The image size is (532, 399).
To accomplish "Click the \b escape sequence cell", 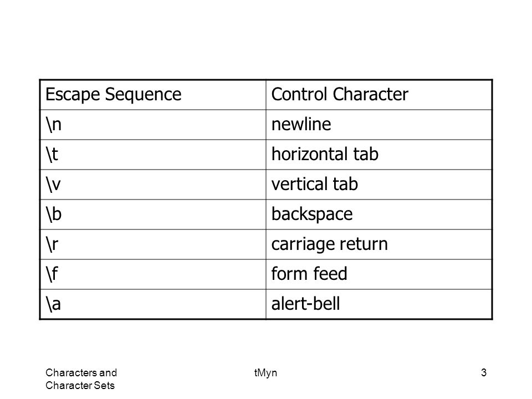I will (153, 214).
